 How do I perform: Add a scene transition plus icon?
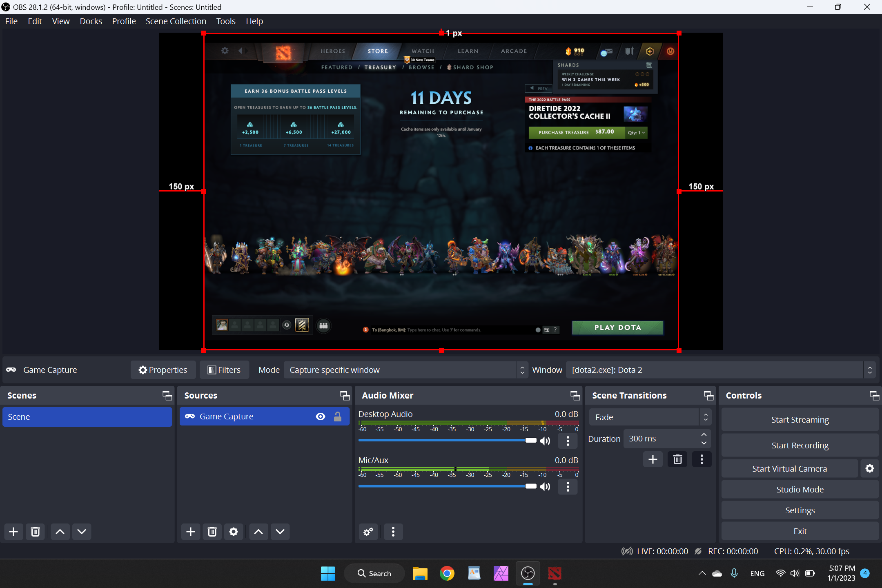(x=653, y=459)
